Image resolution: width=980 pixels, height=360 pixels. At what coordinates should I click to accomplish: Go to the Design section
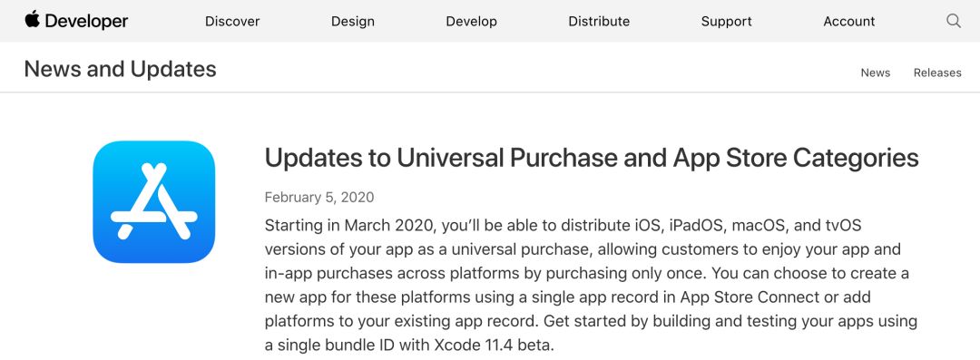[x=352, y=21]
